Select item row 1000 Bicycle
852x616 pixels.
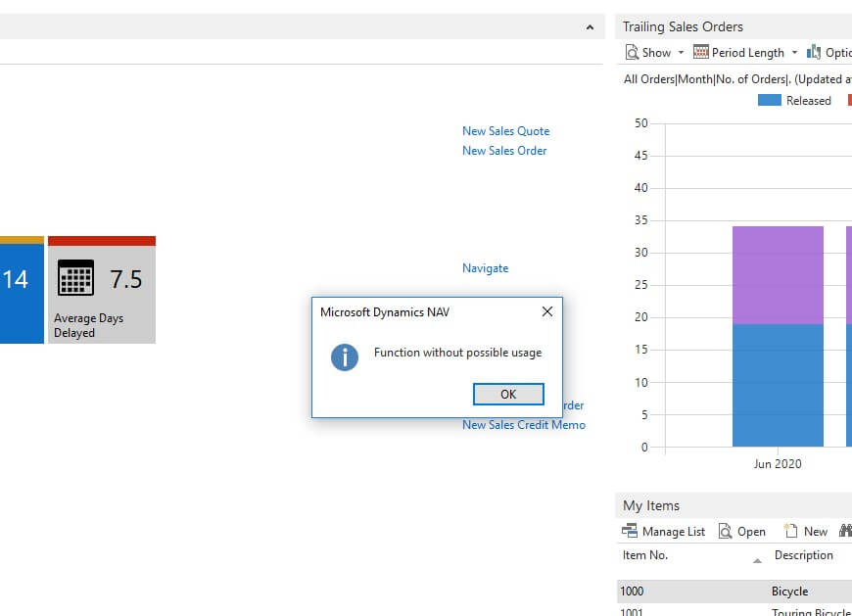734,591
